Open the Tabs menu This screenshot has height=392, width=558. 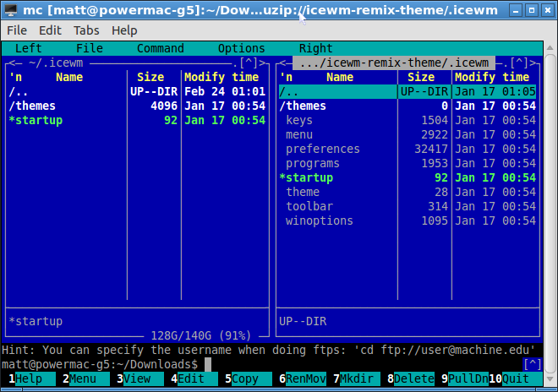click(86, 30)
